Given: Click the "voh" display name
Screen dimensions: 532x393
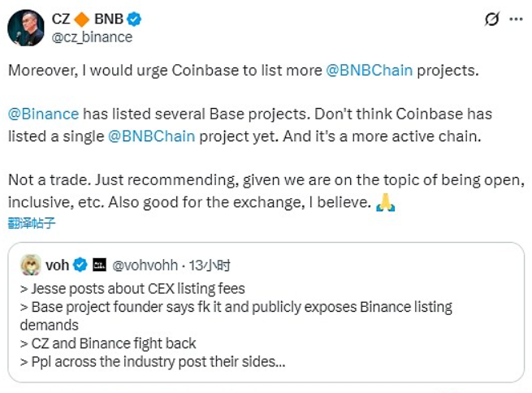Looking at the screenshot, I should pos(57,265).
